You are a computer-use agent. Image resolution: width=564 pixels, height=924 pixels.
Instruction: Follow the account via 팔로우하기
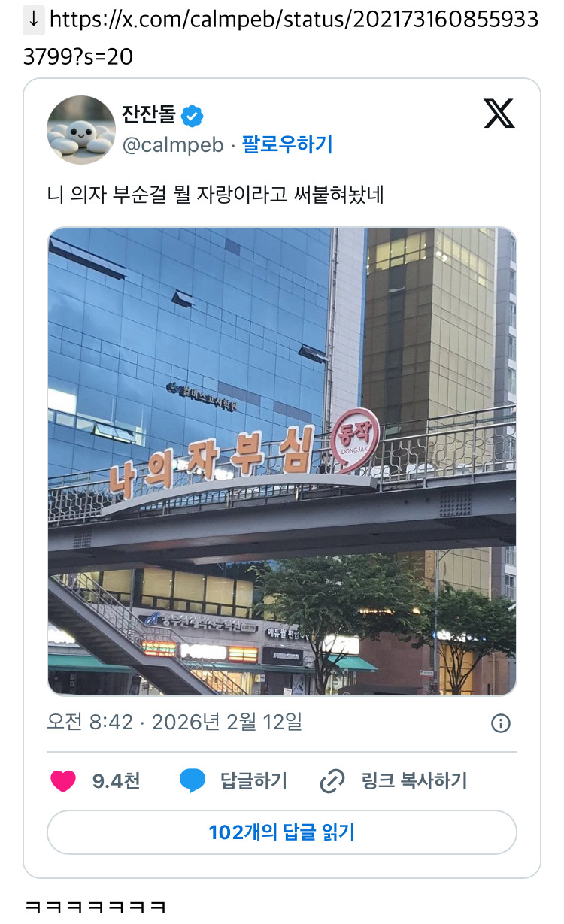[287, 144]
